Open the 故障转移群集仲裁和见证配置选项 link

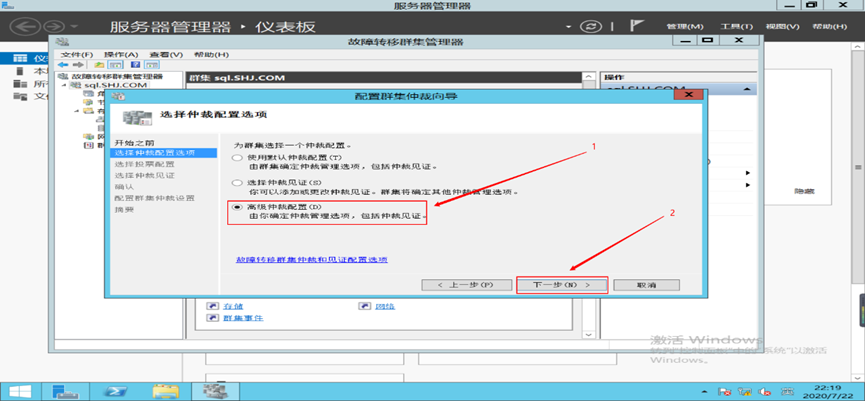click(x=312, y=259)
